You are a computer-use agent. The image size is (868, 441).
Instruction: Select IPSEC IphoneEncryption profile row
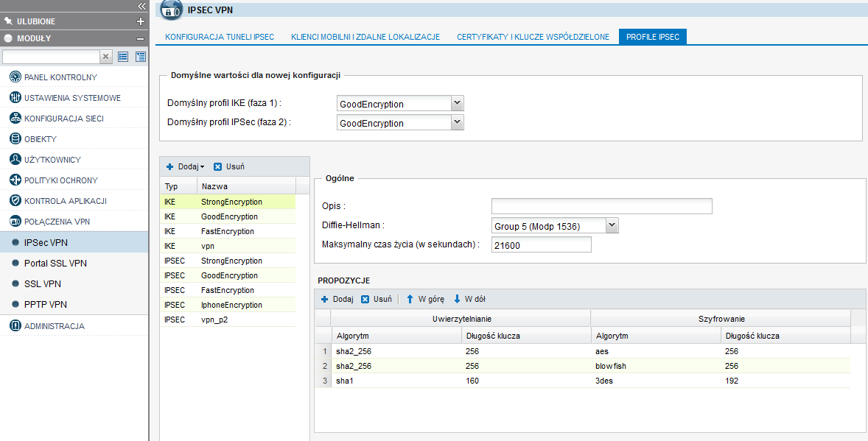tap(228, 305)
